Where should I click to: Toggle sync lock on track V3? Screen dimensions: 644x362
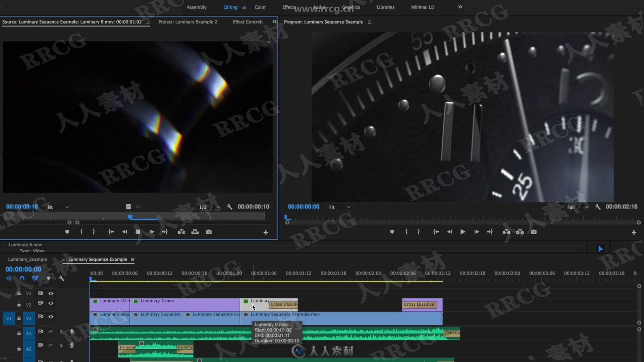point(41,293)
